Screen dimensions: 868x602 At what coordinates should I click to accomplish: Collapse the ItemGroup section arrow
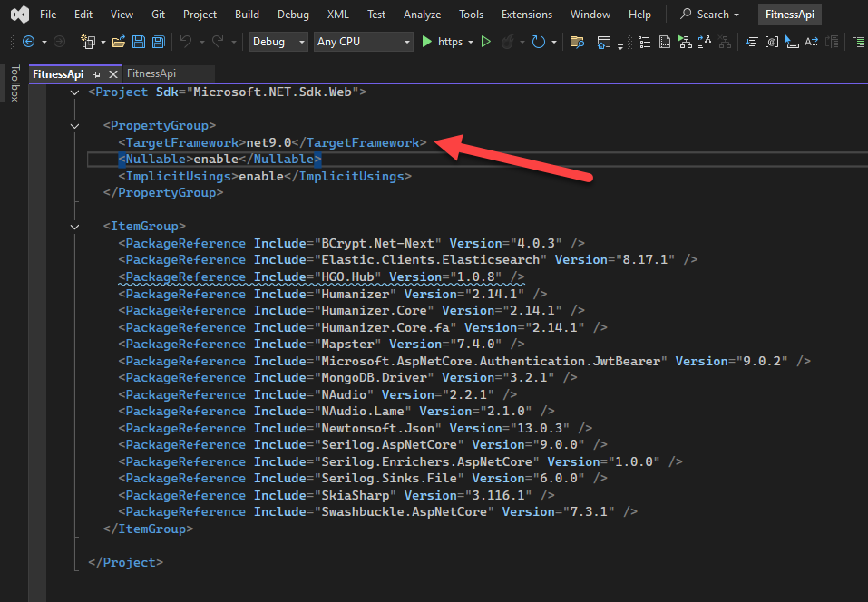point(74,226)
